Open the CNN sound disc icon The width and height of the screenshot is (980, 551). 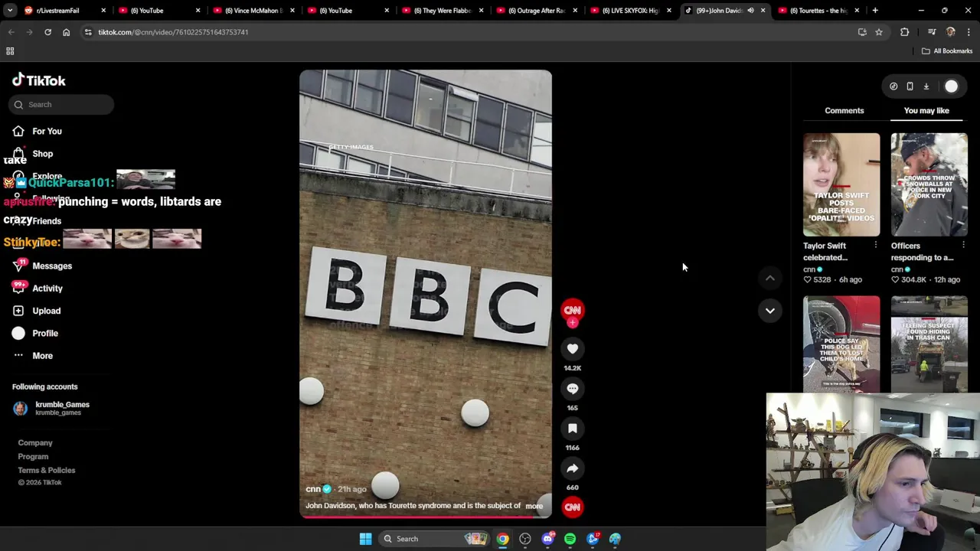click(572, 507)
